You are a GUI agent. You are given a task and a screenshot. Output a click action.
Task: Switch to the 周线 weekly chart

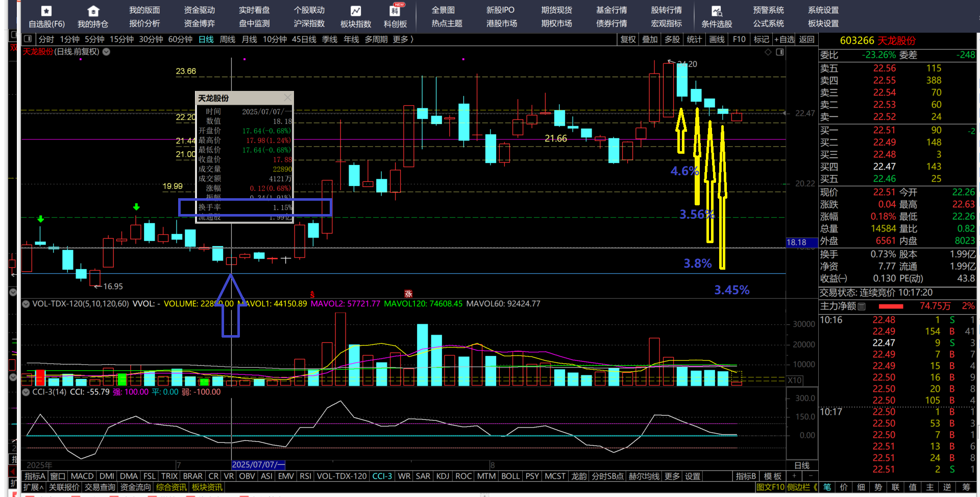tap(228, 39)
